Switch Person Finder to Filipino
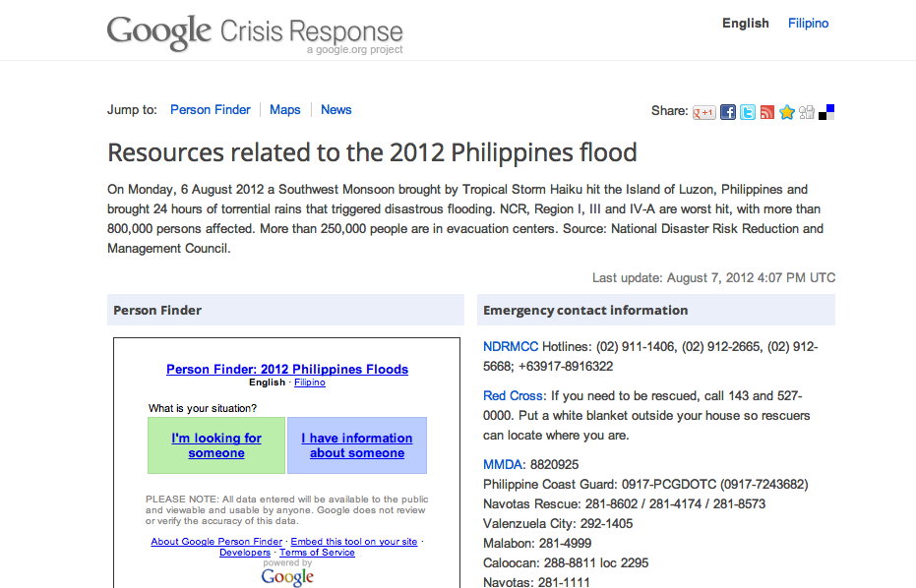 (x=309, y=382)
